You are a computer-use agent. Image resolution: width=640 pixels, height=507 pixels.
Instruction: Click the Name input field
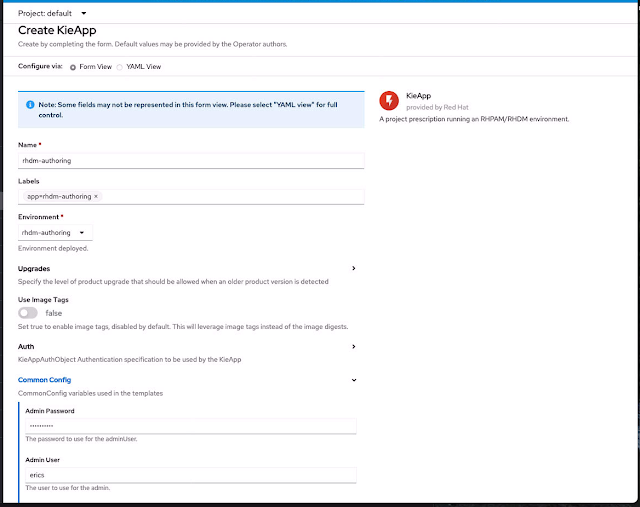(x=191, y=161)
